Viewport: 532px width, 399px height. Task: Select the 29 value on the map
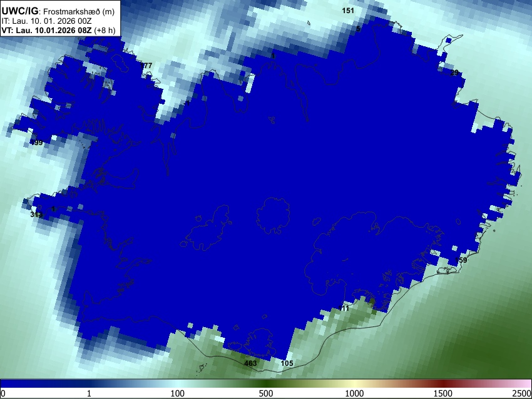tap(454, 73)
